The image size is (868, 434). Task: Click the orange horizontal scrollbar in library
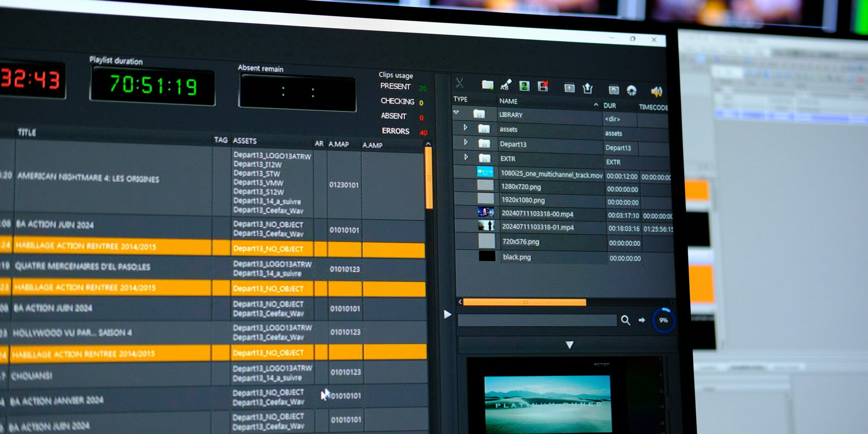pos(524,302)
